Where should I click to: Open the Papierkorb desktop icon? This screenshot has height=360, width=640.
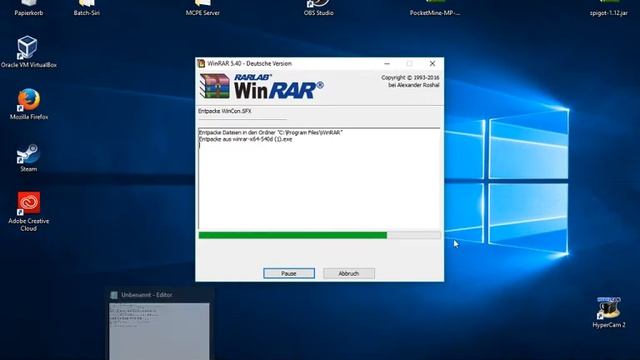[x=29, y=7]
